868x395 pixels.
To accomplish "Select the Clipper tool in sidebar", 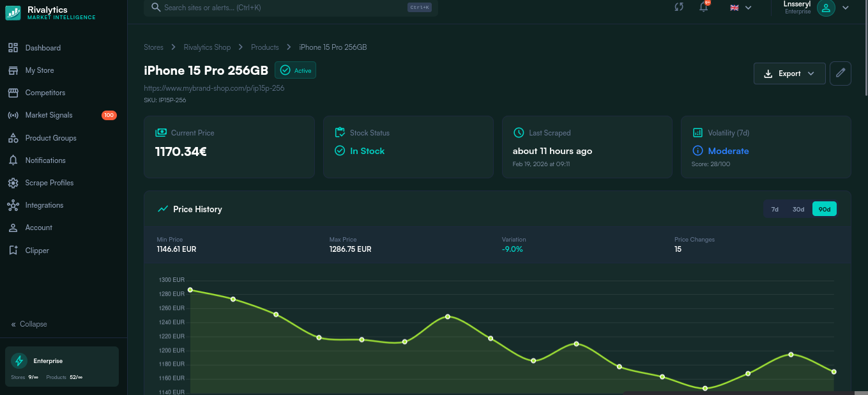I will click(x=37, y=250).
